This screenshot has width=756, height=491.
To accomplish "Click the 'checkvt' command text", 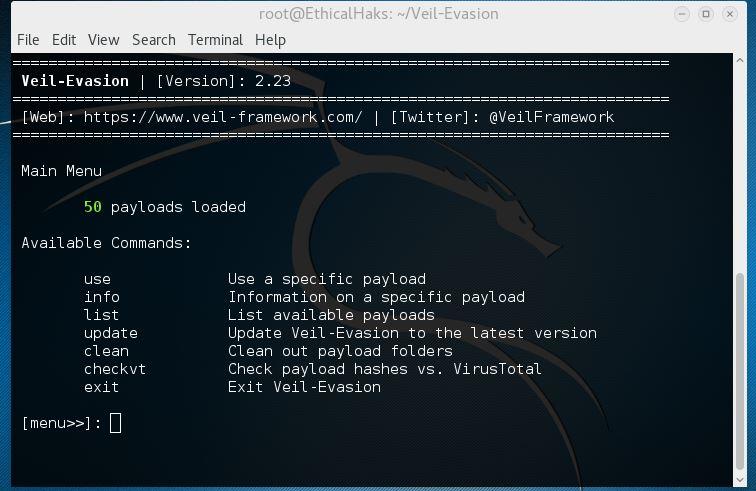I will [x=115, y=369].
